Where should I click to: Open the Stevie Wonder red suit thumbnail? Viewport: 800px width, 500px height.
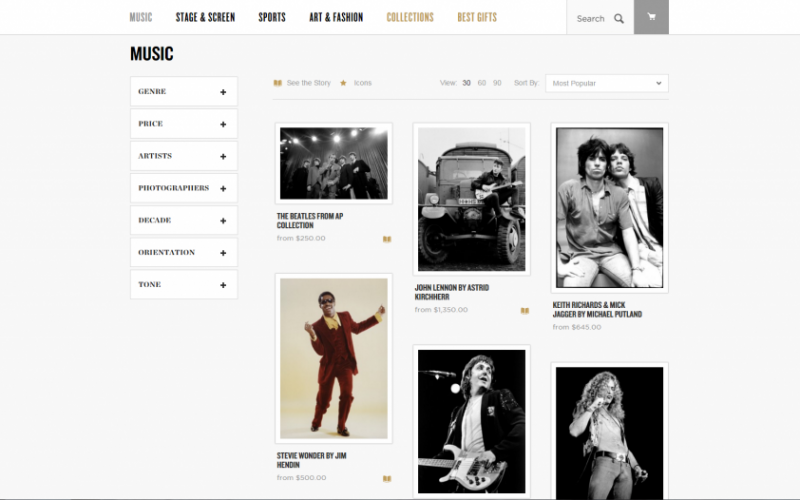tap(334, 358)
